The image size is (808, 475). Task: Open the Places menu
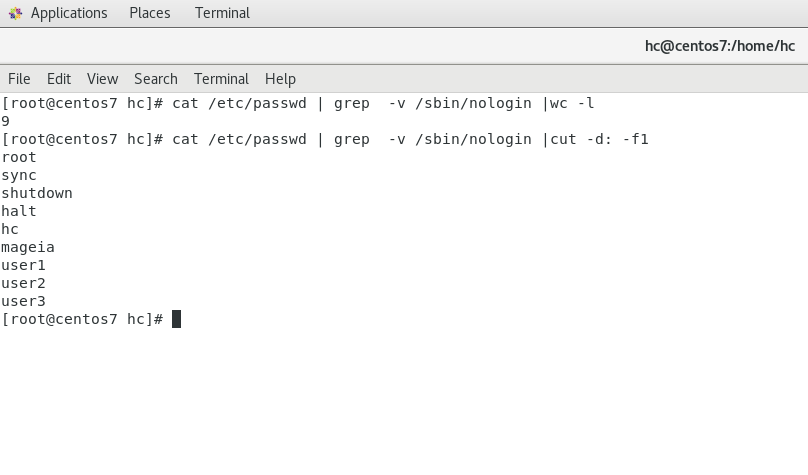149,13
